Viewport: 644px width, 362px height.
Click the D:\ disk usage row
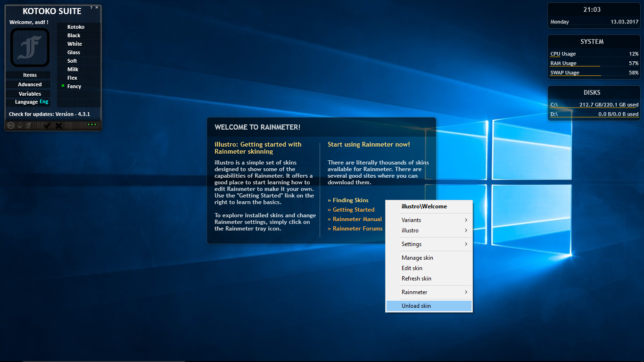(x=594, y=115)
